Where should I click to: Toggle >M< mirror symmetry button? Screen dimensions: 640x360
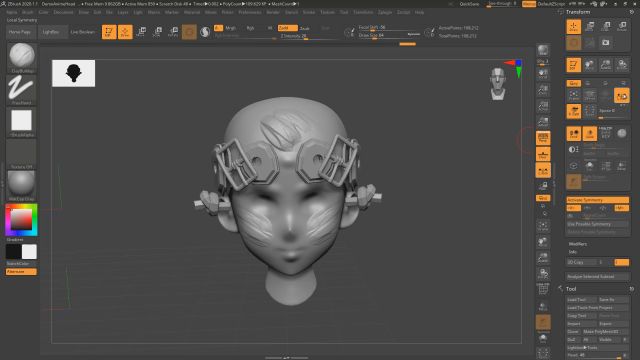coord(622,208)
